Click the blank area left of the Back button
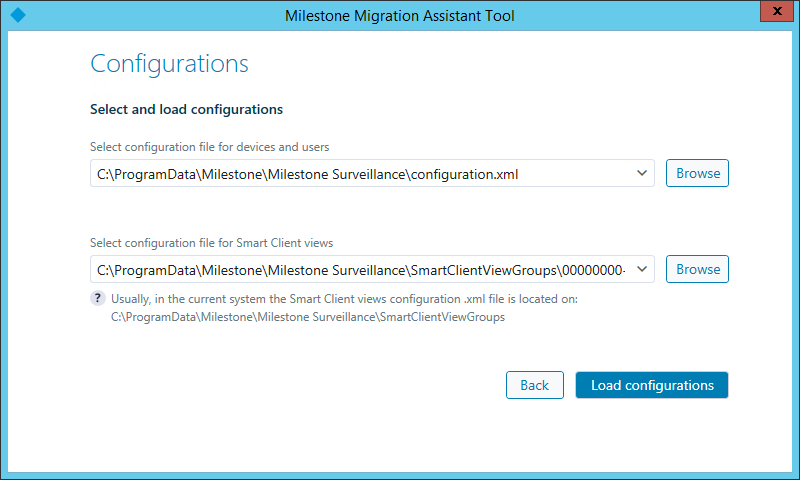 (300, 385)
